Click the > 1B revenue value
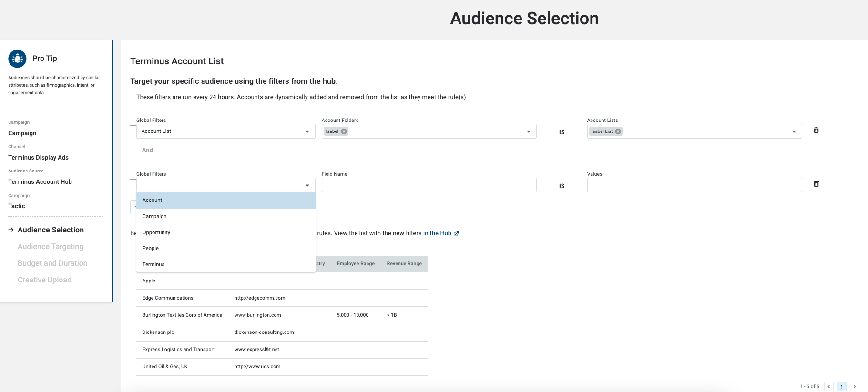 tap(392, 315)
